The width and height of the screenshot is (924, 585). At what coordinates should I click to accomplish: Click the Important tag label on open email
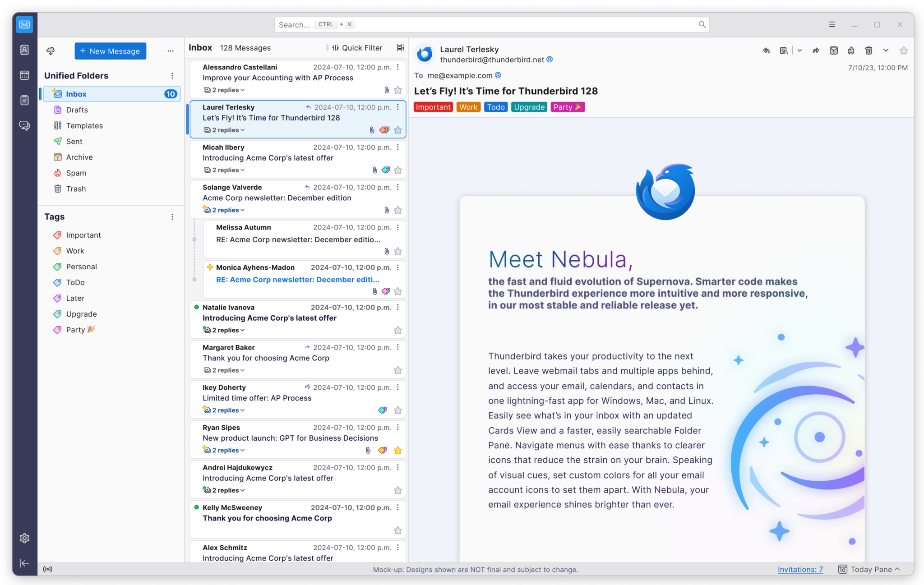[434, 107]
